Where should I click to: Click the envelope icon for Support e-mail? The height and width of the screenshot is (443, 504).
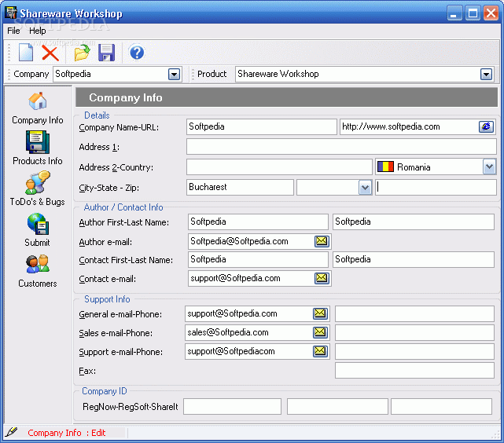coord(320,351)
